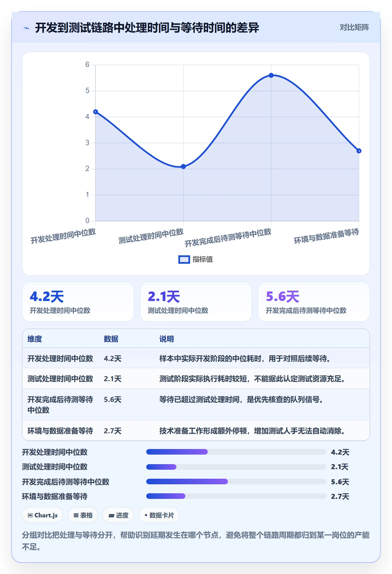Click description 等待已超过测试处理时间
This screenshot has width=392, height=574.
241,399
